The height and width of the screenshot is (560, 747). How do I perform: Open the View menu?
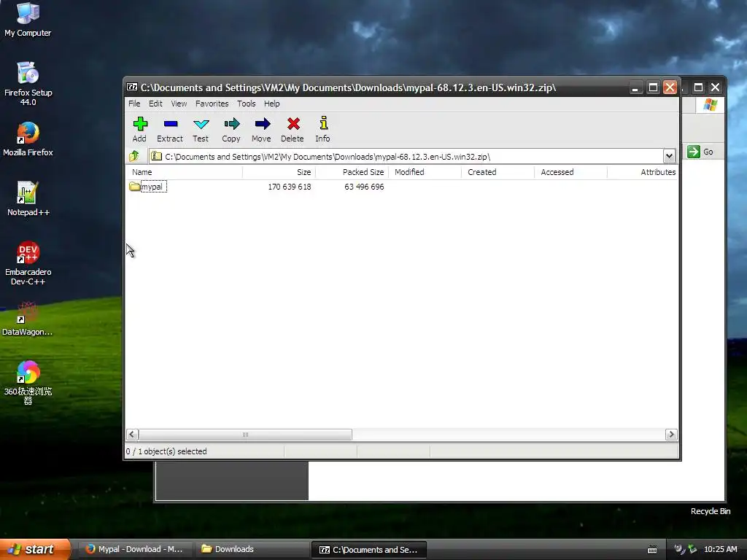[x=179, y=104]
